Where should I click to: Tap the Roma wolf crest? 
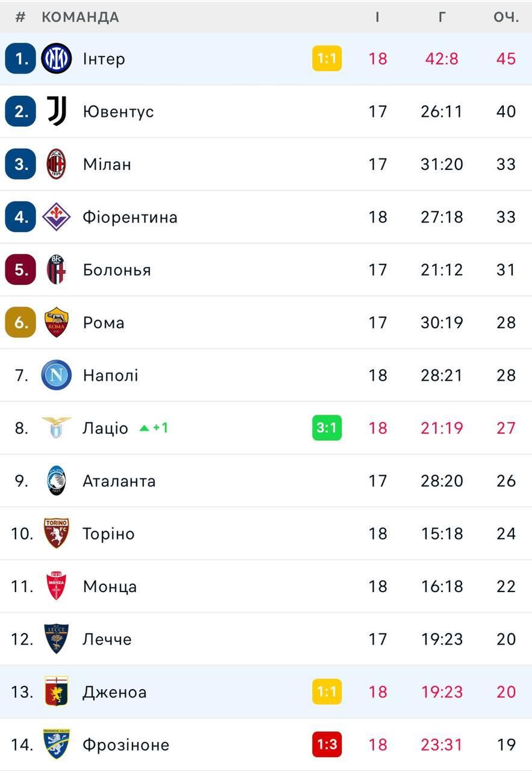click(x=57, y=323)
